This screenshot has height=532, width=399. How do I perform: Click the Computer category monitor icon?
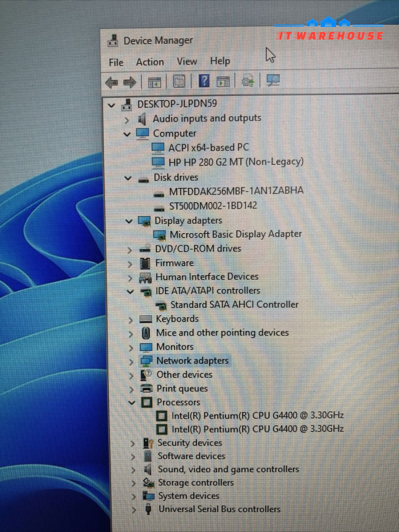[143, 134]
